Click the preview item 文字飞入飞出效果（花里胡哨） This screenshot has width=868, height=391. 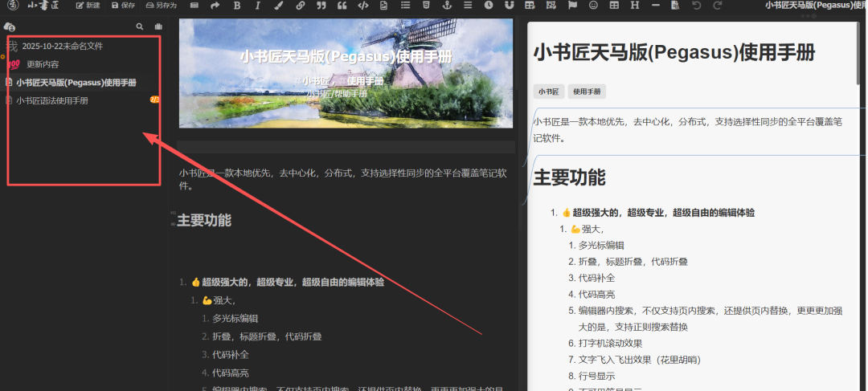(640, 360)
